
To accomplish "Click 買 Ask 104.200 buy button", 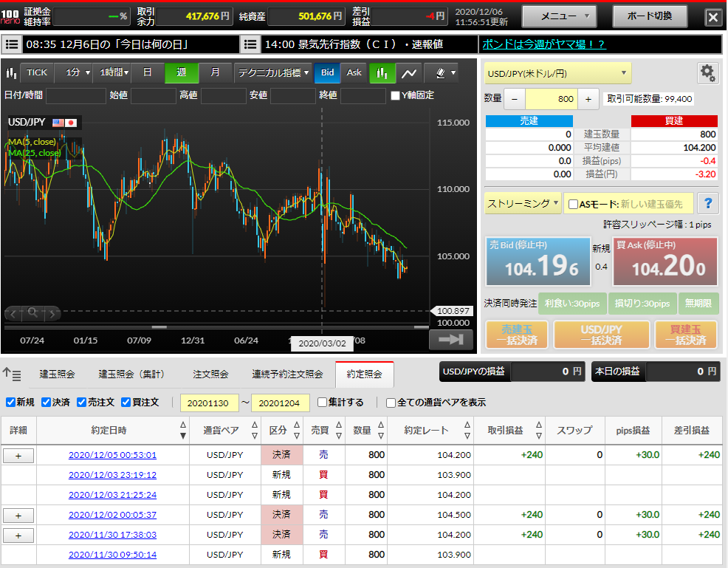I will pos(665,261).
